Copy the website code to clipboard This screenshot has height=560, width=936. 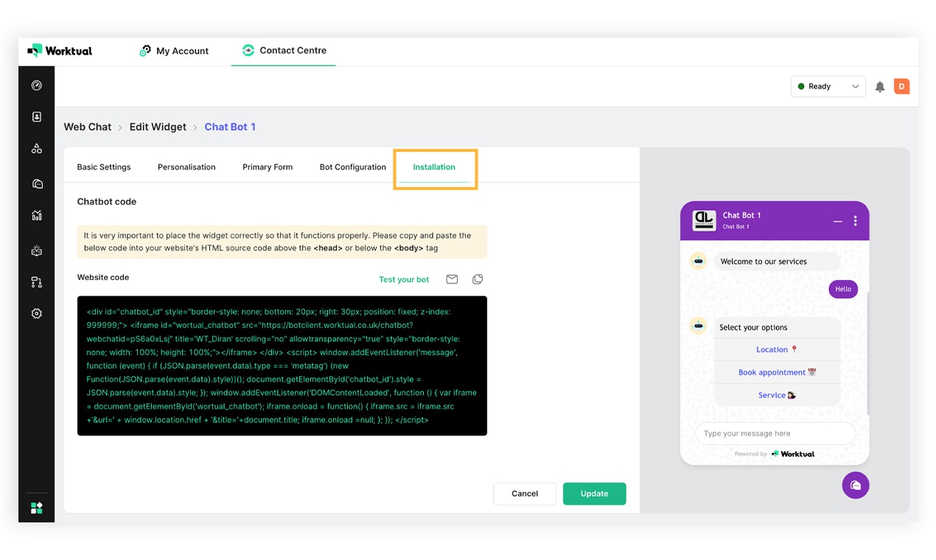[x=478, y=279]
